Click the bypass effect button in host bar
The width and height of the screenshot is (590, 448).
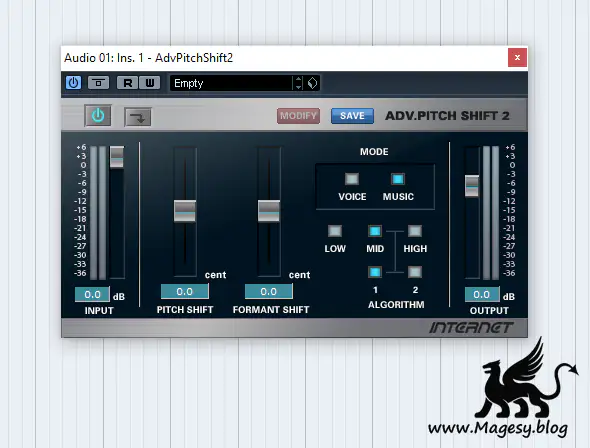pyautogui.click(x=98, y=83)
